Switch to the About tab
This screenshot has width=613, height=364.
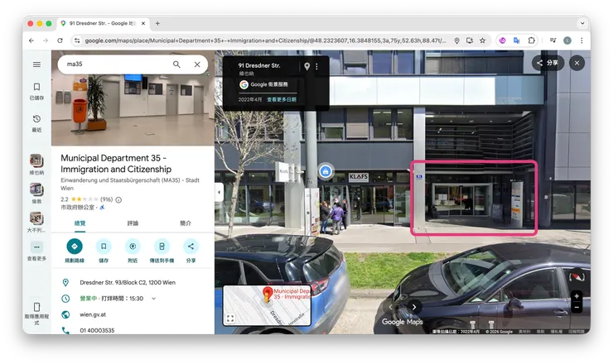(186, 223)
